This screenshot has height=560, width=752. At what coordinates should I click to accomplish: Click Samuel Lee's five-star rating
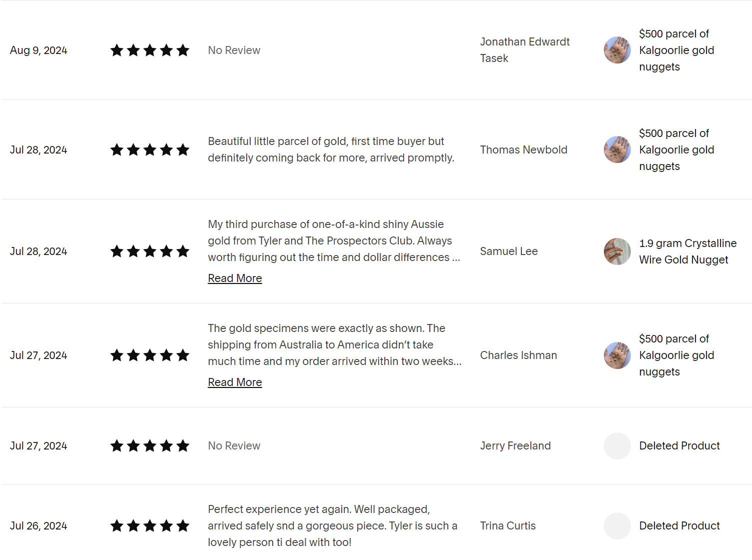(150, 251)
